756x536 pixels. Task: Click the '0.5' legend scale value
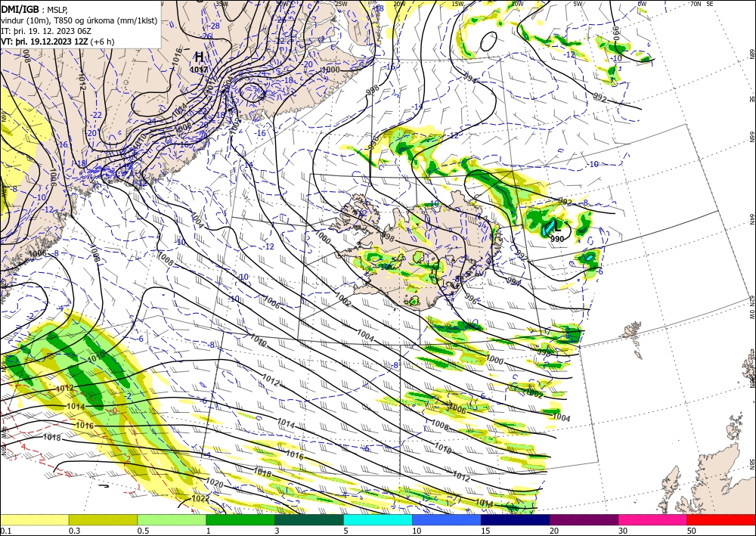[x=143, y=531]
